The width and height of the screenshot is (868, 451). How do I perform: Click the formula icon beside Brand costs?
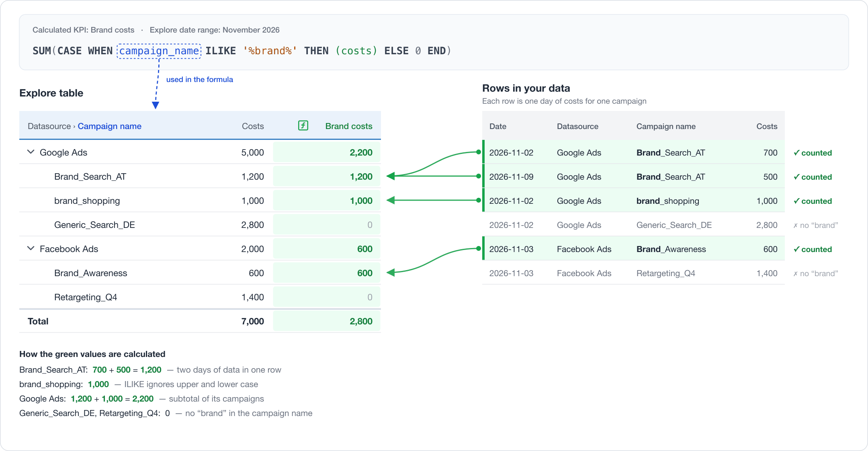coord(303,125)
